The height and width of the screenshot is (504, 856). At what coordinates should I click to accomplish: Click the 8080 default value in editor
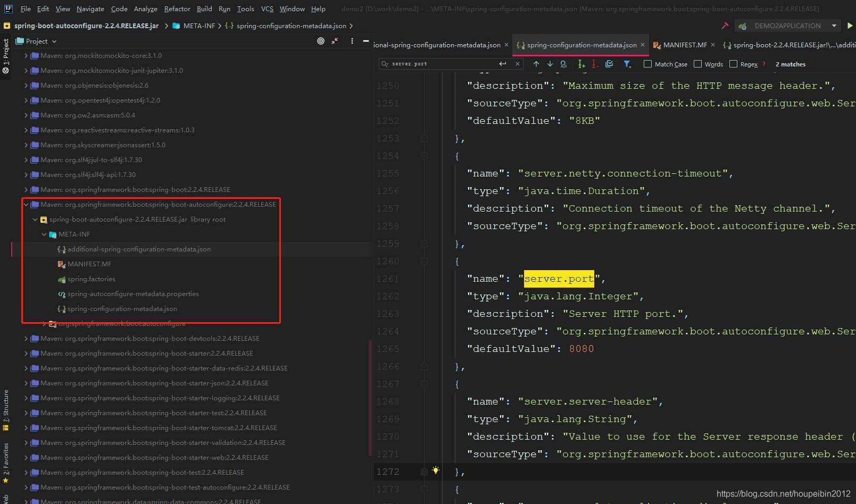pos(581,349)
